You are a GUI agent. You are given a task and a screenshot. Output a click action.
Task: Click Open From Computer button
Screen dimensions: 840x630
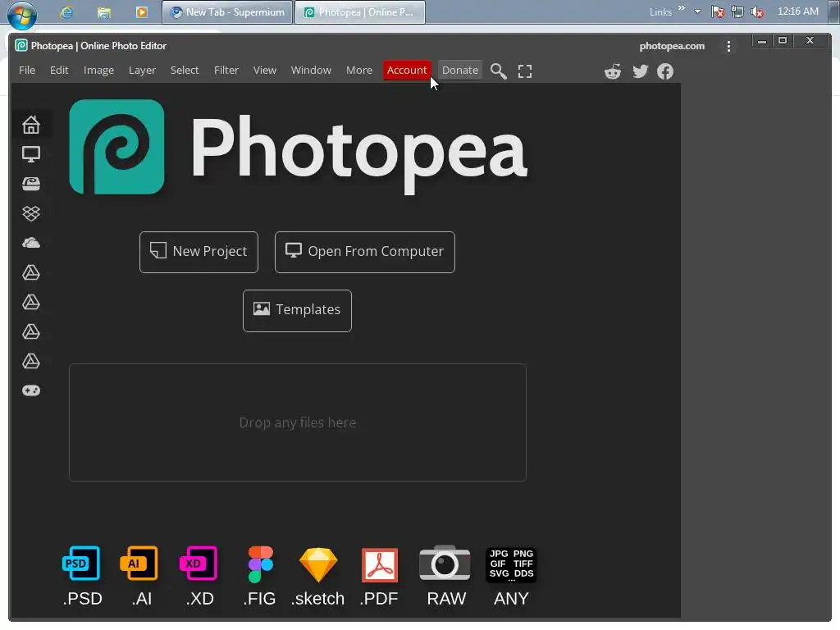click(x=365, y=253)
